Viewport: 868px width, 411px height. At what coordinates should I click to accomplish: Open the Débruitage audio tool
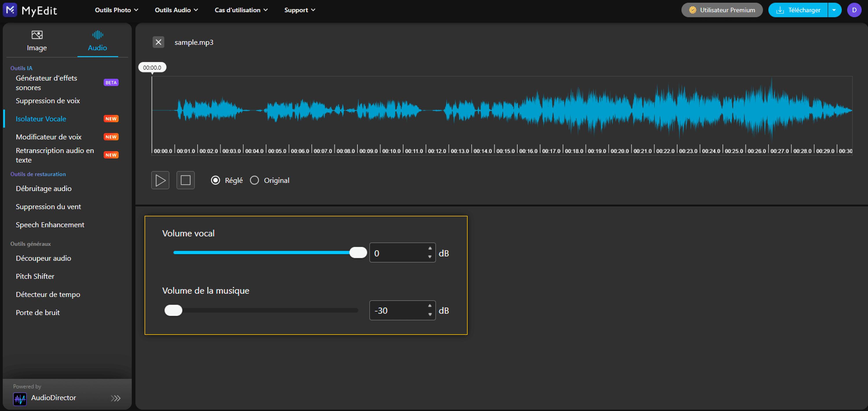coord(43,188)
